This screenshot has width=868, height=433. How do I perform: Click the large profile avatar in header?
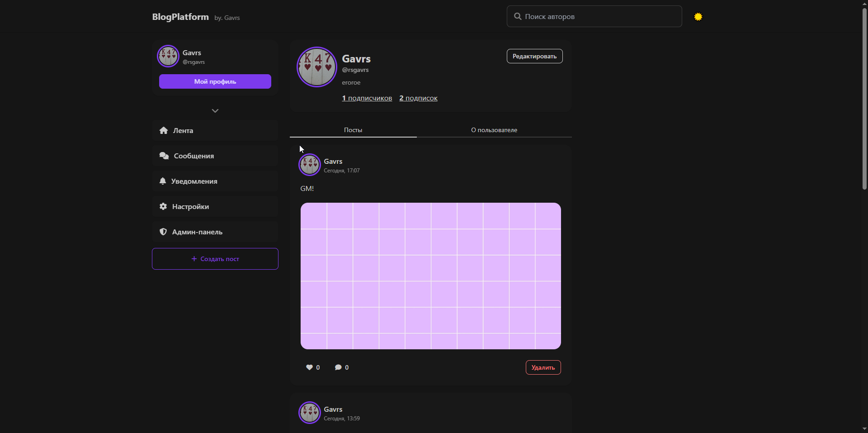(317, 67)
